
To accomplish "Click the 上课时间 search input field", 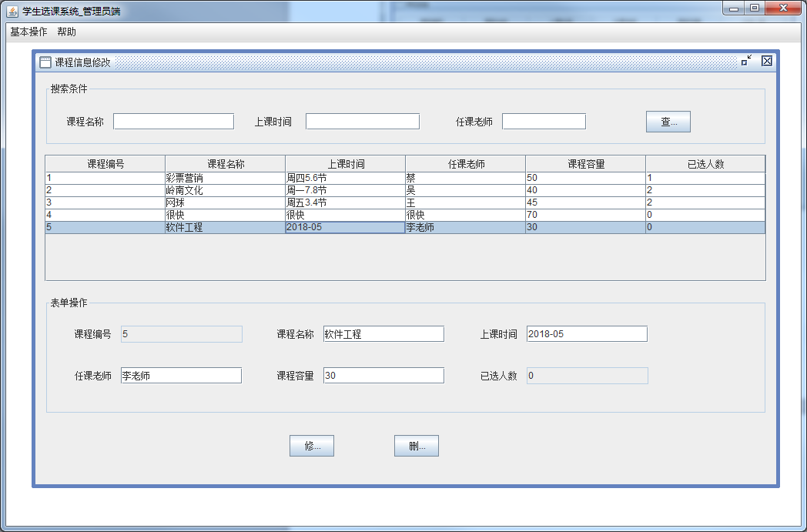I will pyautogui.click(x=362, y=121).
